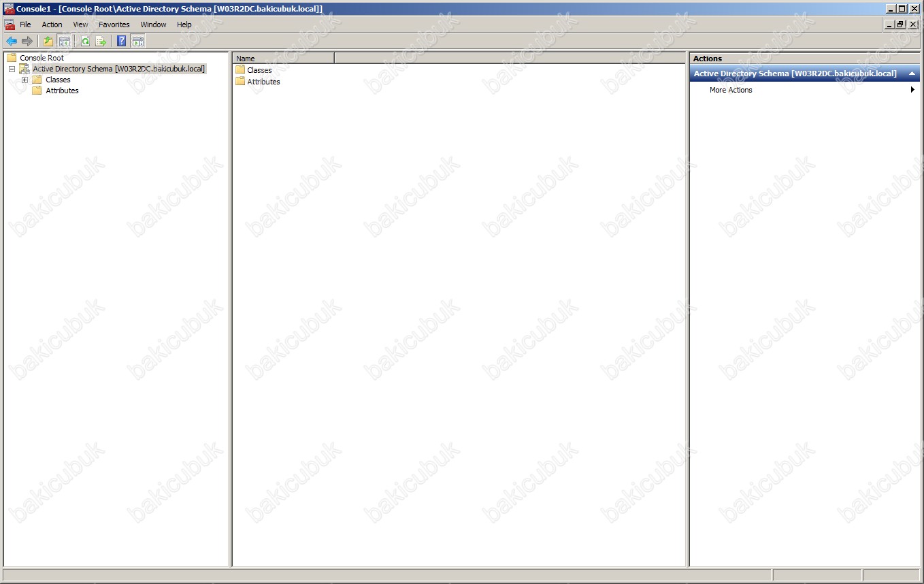Minimize the Console1 main window
The image size is (924, 584).
[891, 9]
